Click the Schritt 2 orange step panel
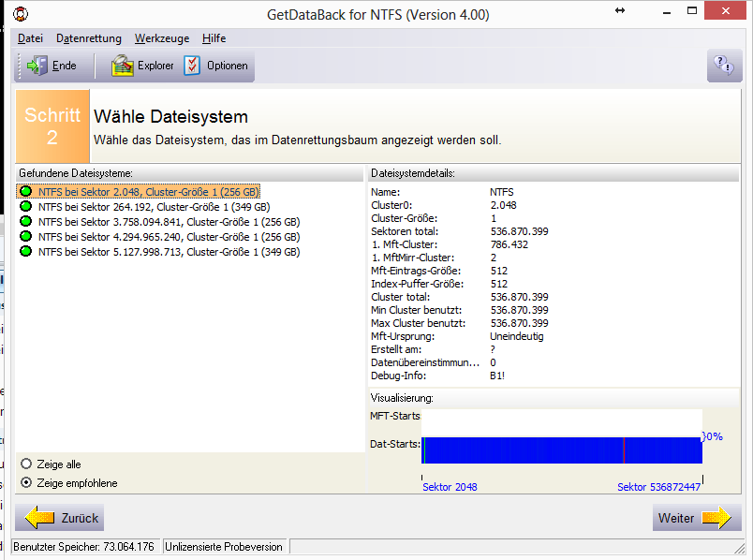 [x=52, y=126]
